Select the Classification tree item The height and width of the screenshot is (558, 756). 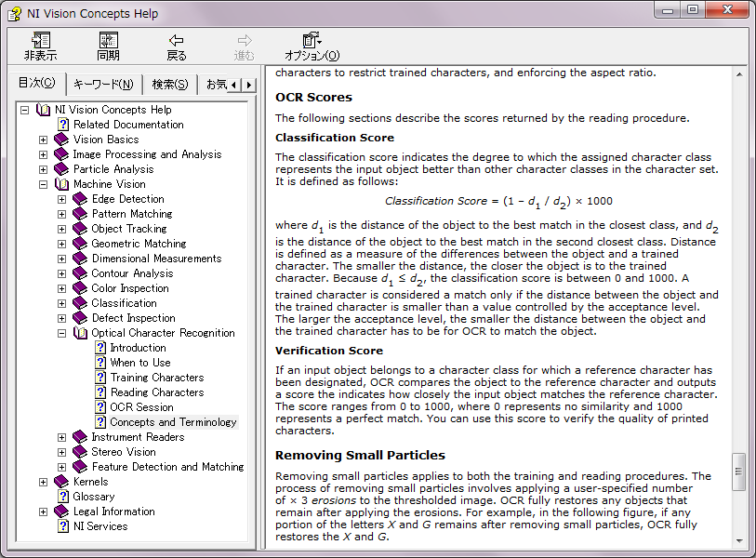tap(124, 303)
